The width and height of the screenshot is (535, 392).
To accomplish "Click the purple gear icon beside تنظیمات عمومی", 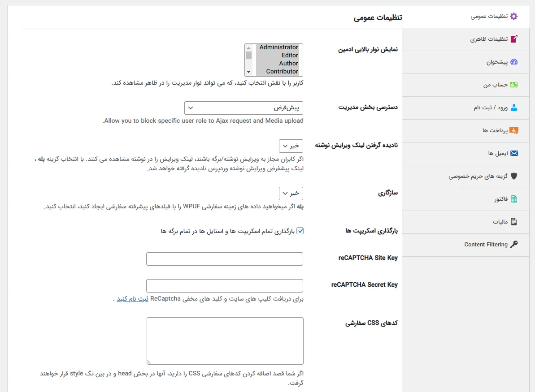I will (x=513, y=17).
